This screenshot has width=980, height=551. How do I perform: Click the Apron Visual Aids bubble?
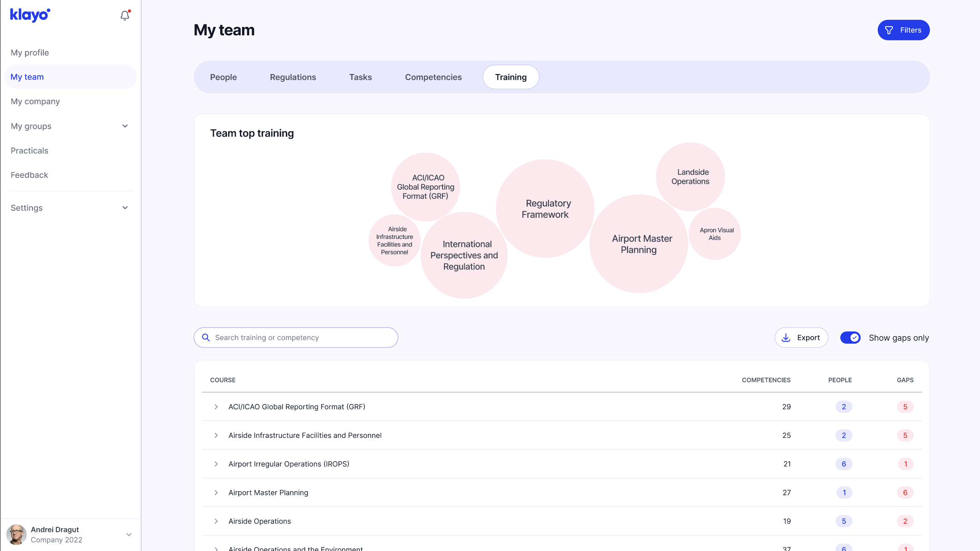click(715, 234)
